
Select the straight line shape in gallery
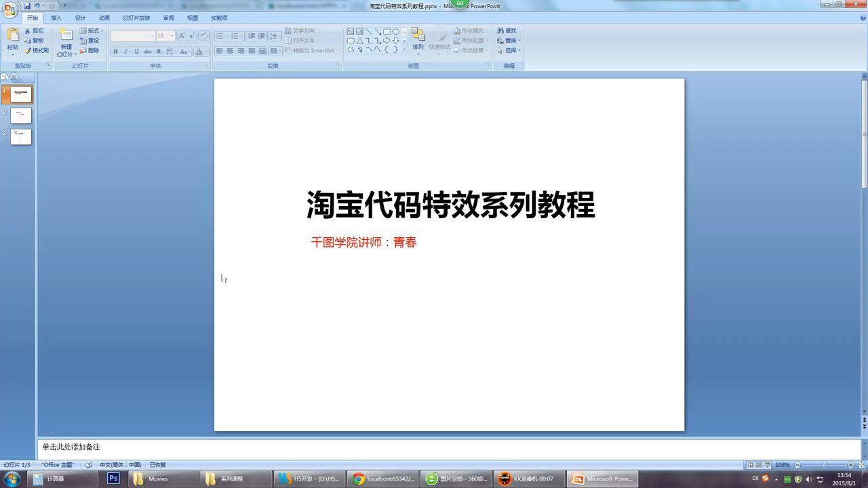[x=369, y=31]
